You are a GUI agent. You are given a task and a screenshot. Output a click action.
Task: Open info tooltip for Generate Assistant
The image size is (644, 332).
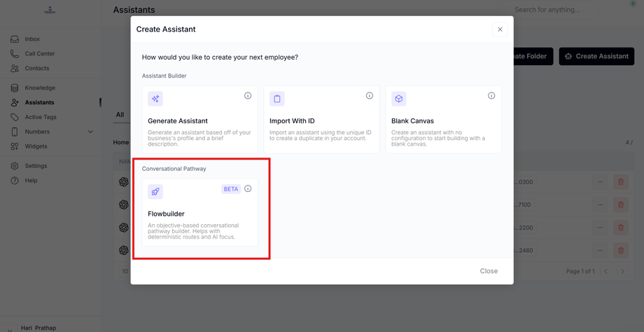[248, 96]
